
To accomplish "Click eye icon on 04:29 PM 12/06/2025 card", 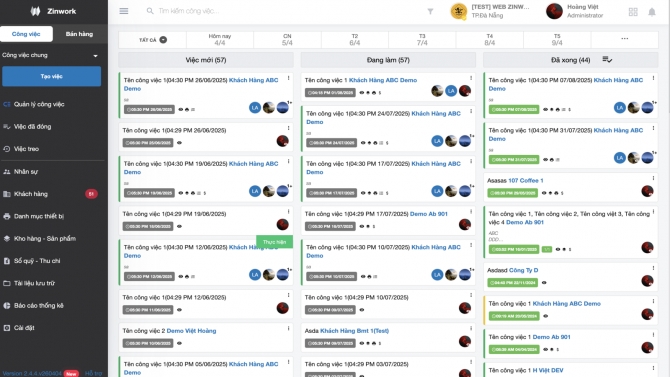I will [179, 309].
